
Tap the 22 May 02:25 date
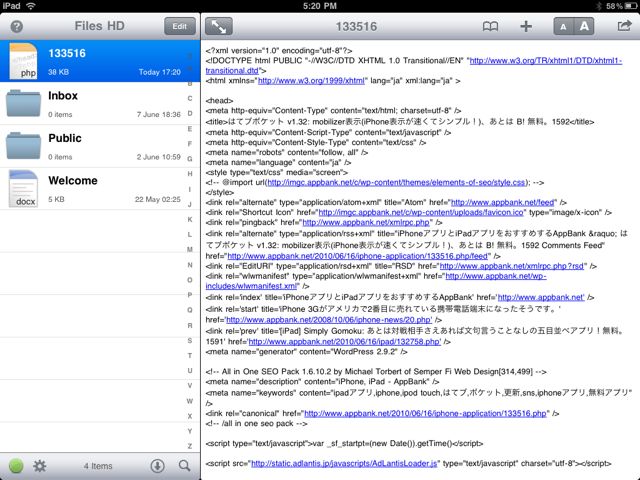(x=158, y=200)
